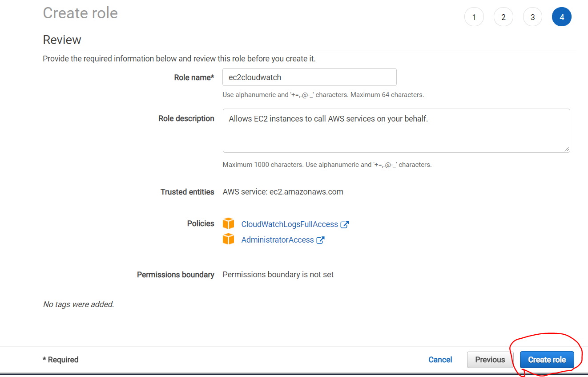This screenshot has height=377, width=588.
Task: Click the Role description label
Action: click(186, 118)
